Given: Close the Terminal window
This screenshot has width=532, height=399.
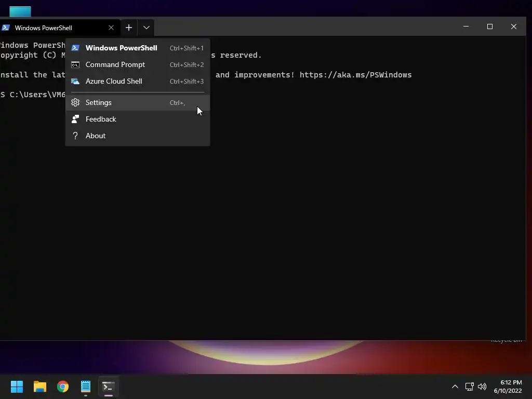Looking at the screenshot, I should click(514, 26).
